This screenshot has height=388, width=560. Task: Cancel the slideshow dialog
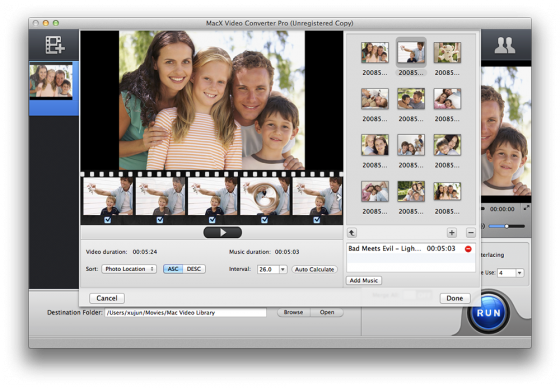(107, 298)
